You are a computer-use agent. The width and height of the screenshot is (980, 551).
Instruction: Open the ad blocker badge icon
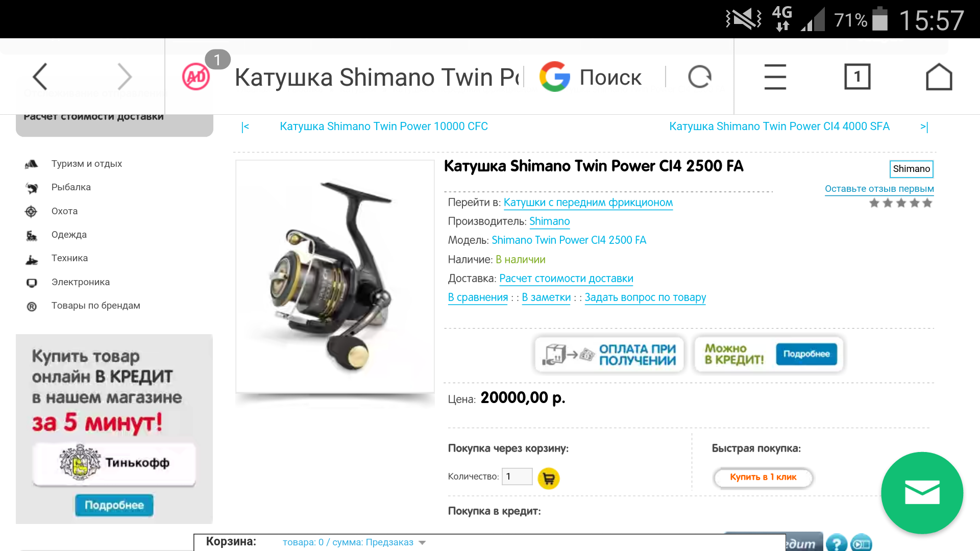pyautogui.click(x=196, y=77)
